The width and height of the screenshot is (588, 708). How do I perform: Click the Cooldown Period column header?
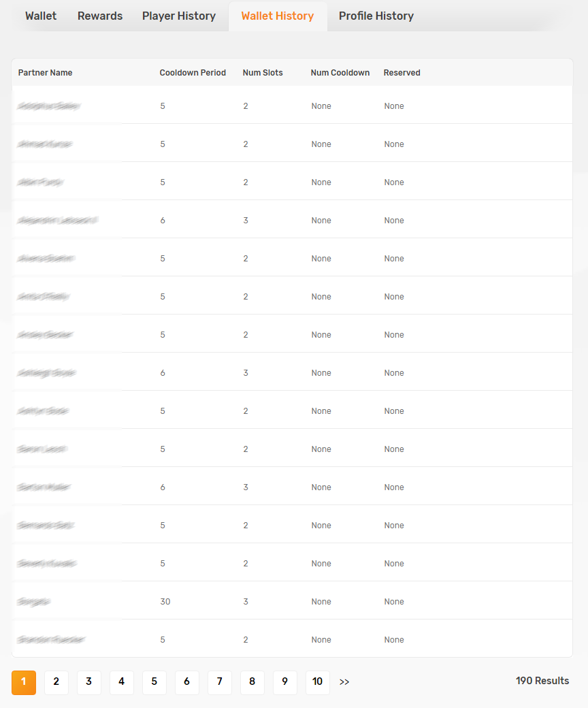tap(193, 73)
